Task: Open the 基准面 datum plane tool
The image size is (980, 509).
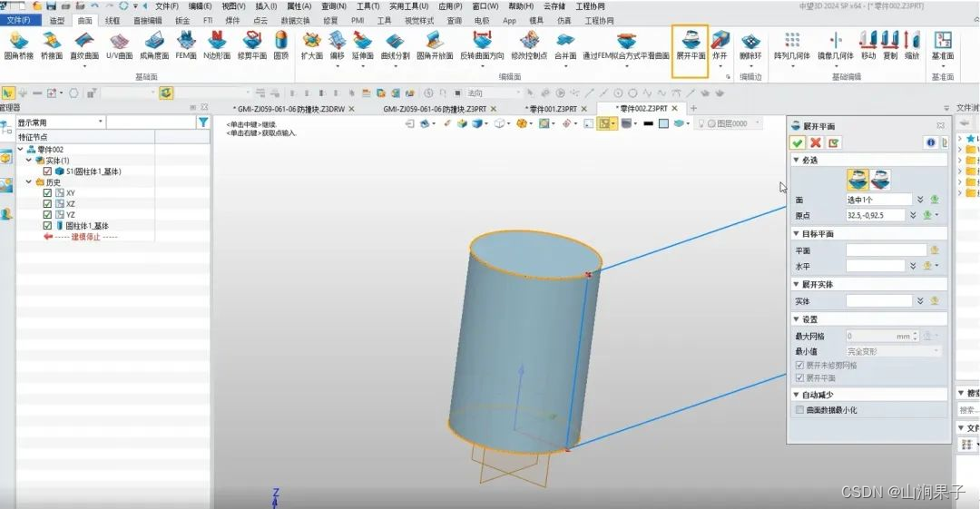Action: pyautogui.click(x=943, y=45)
